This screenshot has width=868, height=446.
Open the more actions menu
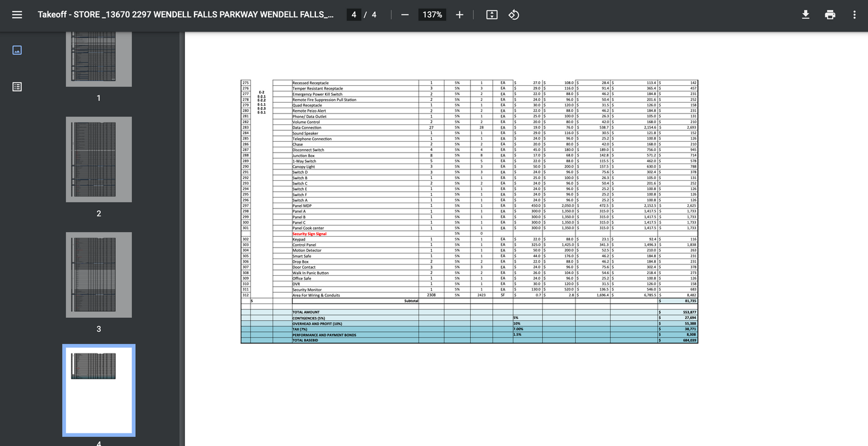[854, 14]
